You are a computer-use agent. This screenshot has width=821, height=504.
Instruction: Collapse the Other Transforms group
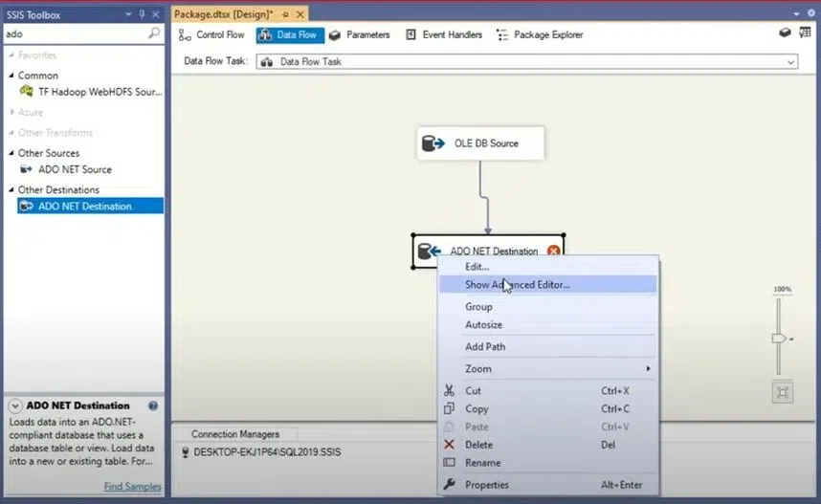11,133
